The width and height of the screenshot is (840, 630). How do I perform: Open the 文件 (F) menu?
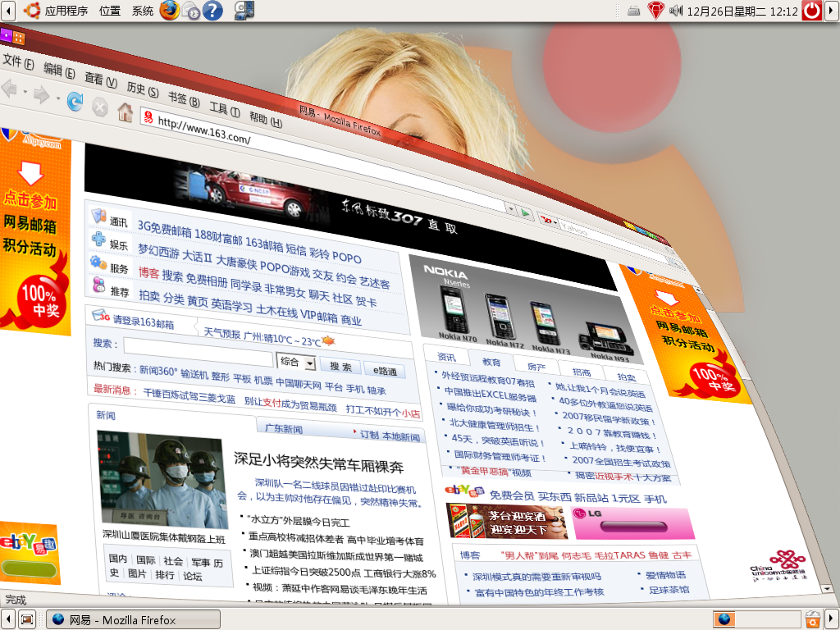[18, 62]
